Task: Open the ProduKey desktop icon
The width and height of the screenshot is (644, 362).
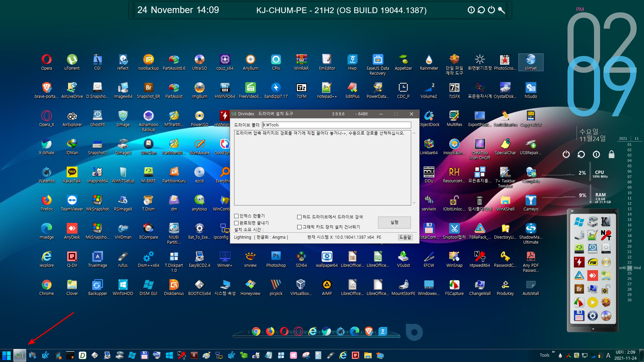Action: [505, 288]
